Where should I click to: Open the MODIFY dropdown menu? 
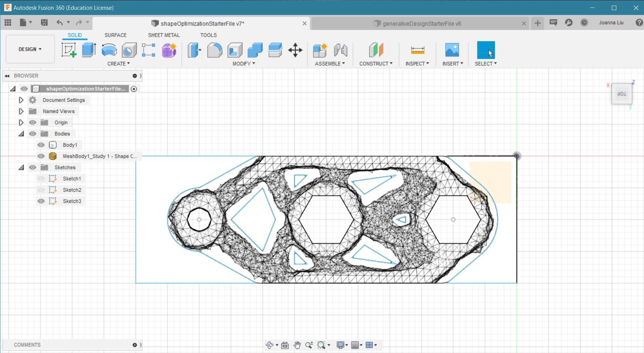244,64
